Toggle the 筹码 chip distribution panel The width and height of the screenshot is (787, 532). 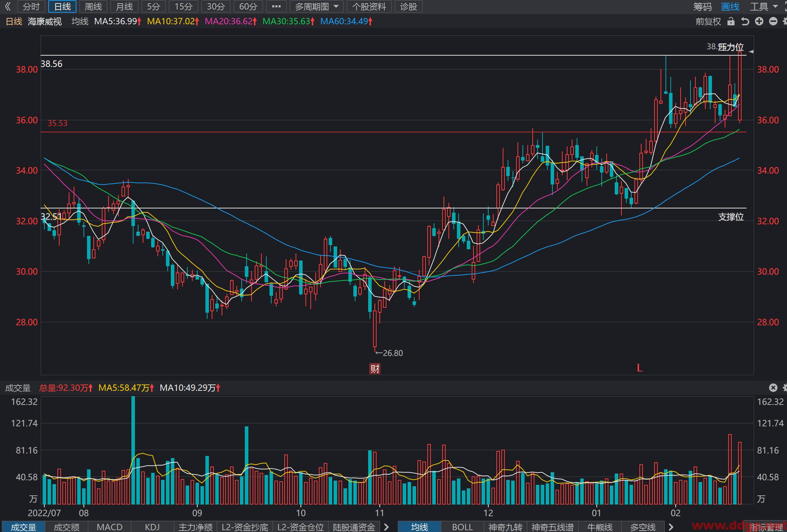click(702, 6)
